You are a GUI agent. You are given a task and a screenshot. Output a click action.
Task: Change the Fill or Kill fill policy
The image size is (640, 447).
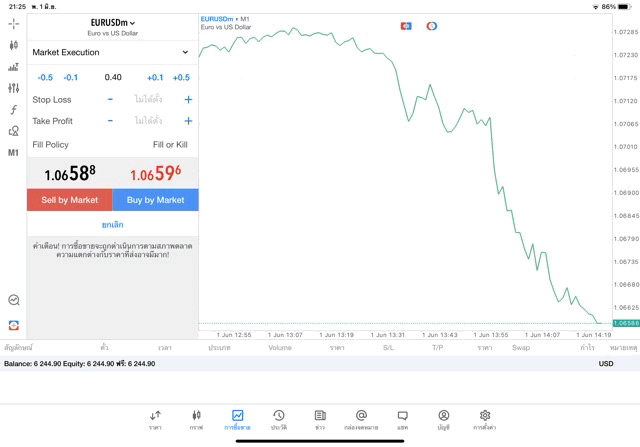(x=170, y=145)
